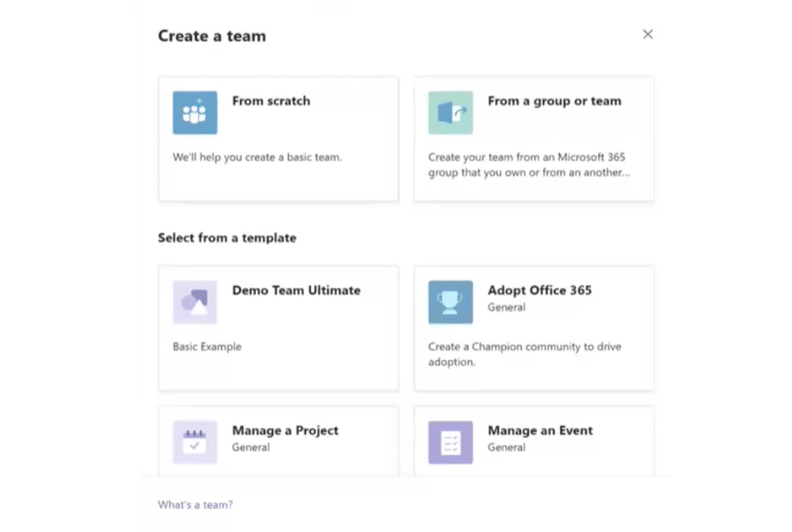Image resolution: width=792 pixels, height=532 pixels.
Task: Choose the "Manage a Project" template title
Action: click(285, 431)
